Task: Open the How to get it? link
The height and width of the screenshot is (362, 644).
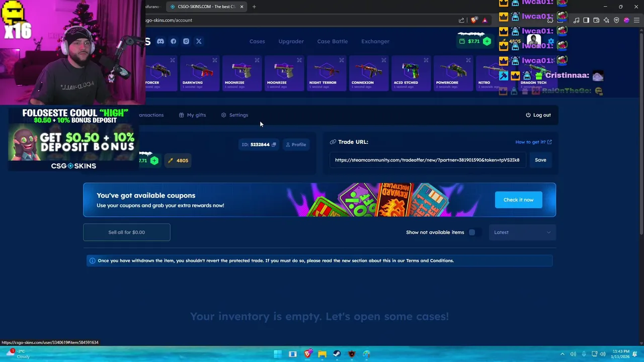Action: point(533,142)
